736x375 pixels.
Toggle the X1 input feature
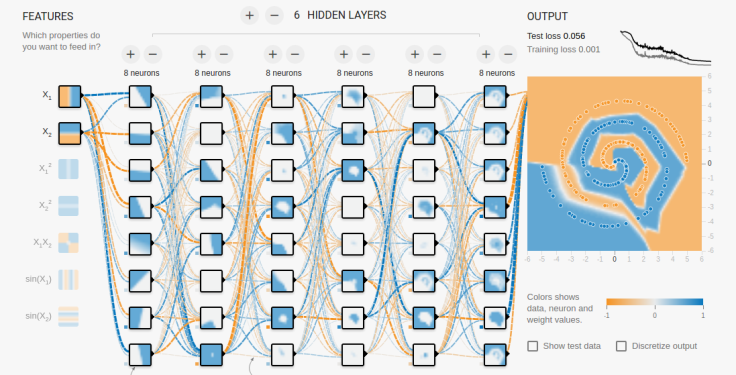coord(69,97)
